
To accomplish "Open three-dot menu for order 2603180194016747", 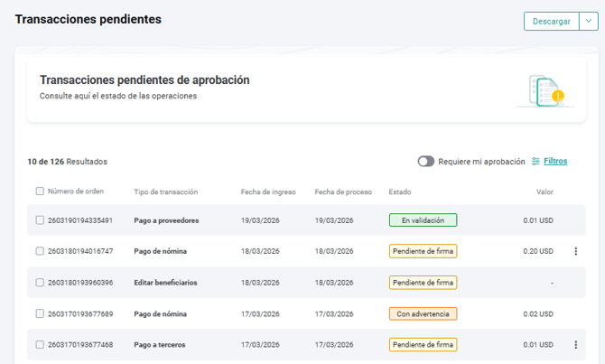I will click(576, 251).
